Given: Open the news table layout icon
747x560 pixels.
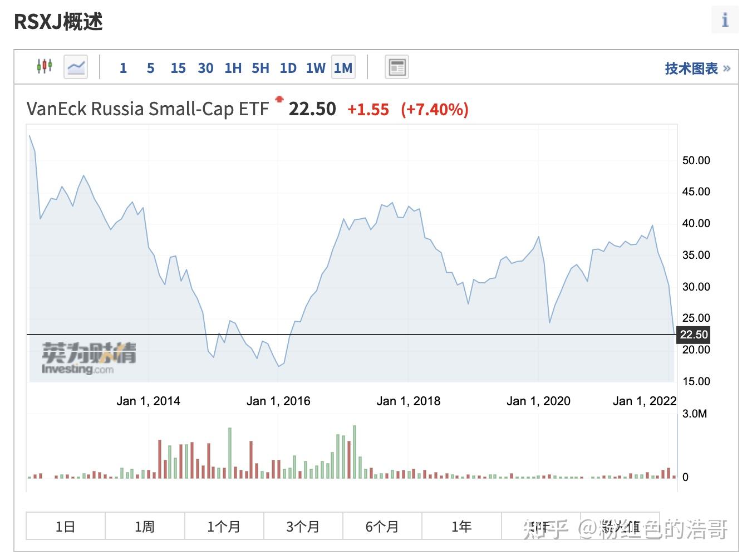Looking at the screenshot, I should (x=397, y=67).
